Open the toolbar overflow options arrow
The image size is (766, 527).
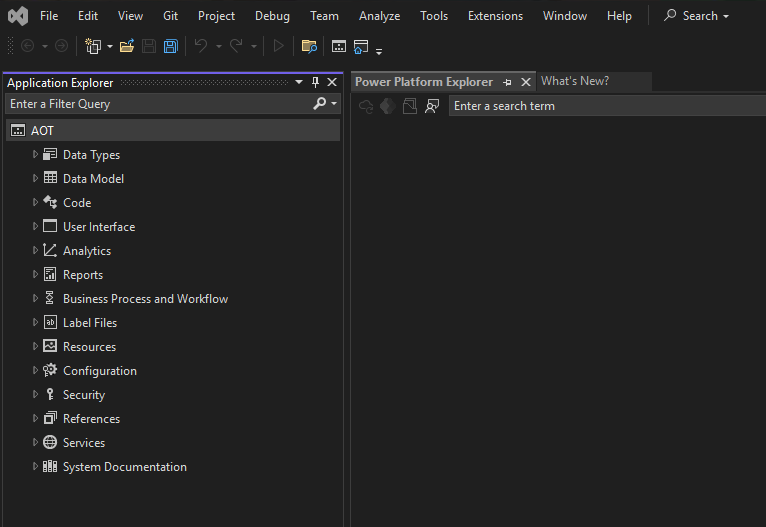click(379, 50)
